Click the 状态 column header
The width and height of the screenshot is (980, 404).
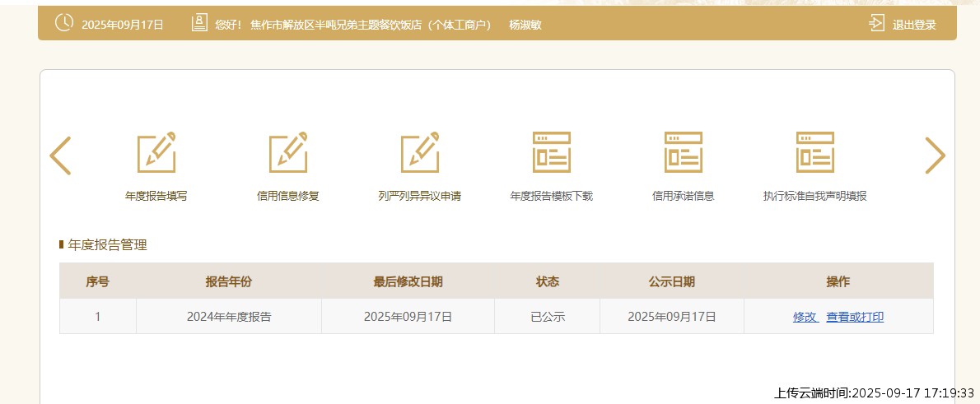[x=548, y=281]
